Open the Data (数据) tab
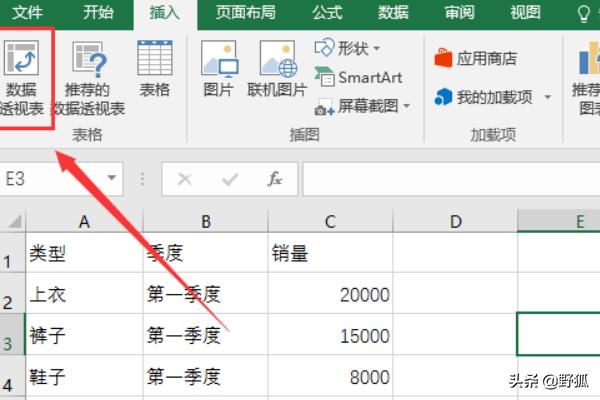This screenshot has height=400, width=600. [x=393, y=13]
